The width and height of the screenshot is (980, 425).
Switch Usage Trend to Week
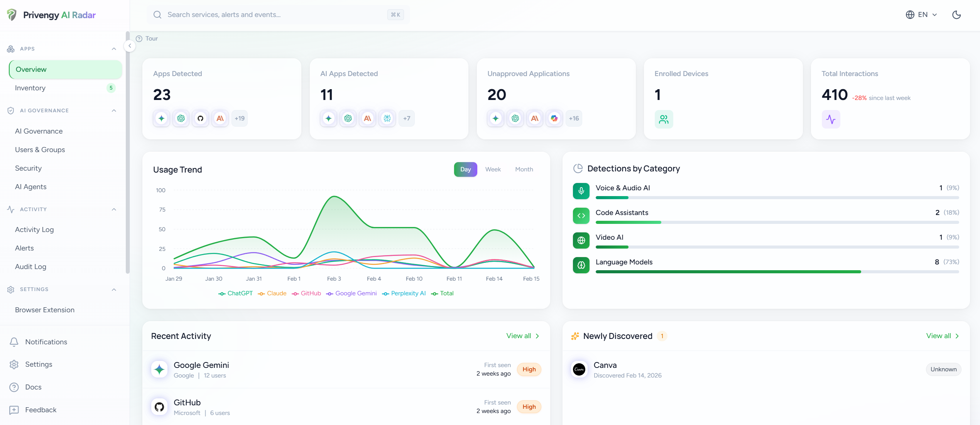[493, 169]
